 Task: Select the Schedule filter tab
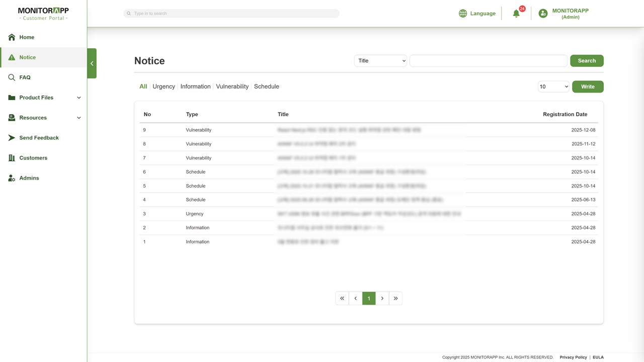[267, 86]
